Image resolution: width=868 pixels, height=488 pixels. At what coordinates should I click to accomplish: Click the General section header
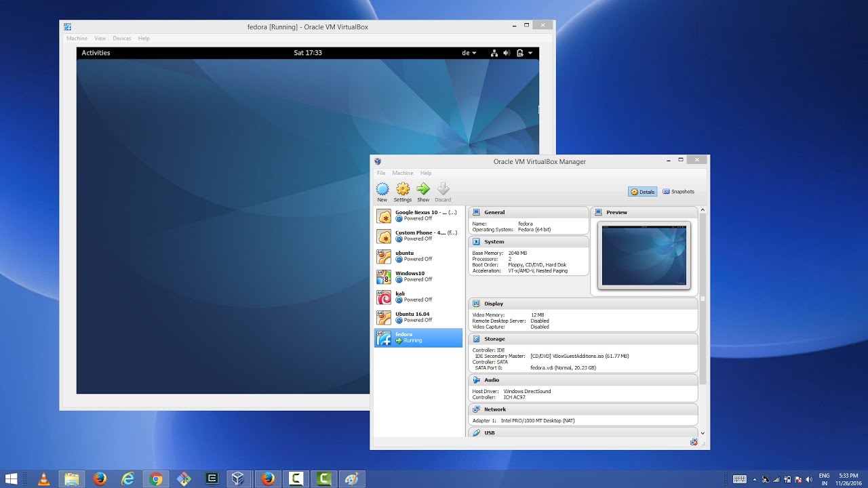pyautogui.click(x=528, y=212)
